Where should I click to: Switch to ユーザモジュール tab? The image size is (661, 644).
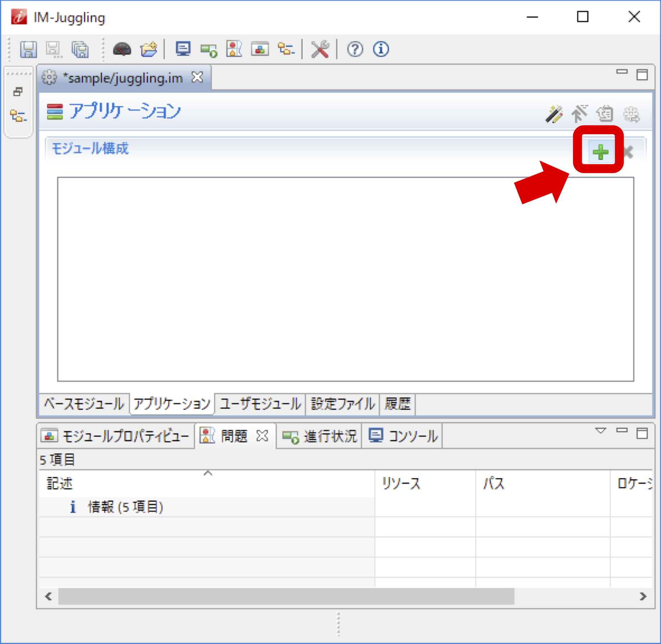pyautogui.click(x=260, y=404)
